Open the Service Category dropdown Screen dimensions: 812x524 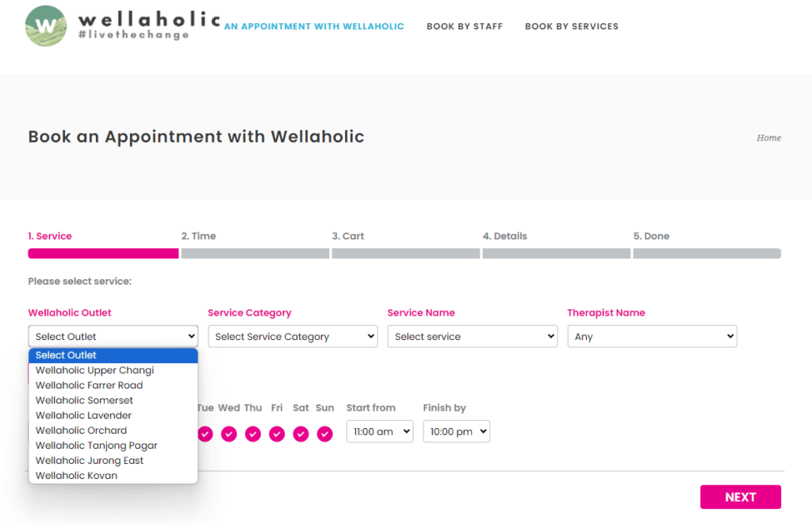(x=292, y=336)
